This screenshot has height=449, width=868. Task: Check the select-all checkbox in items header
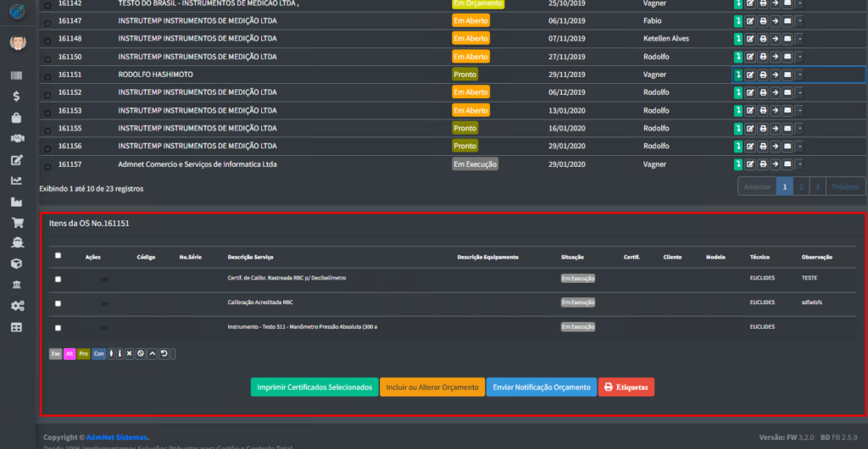pyautogui.click(x=58, y=256)
